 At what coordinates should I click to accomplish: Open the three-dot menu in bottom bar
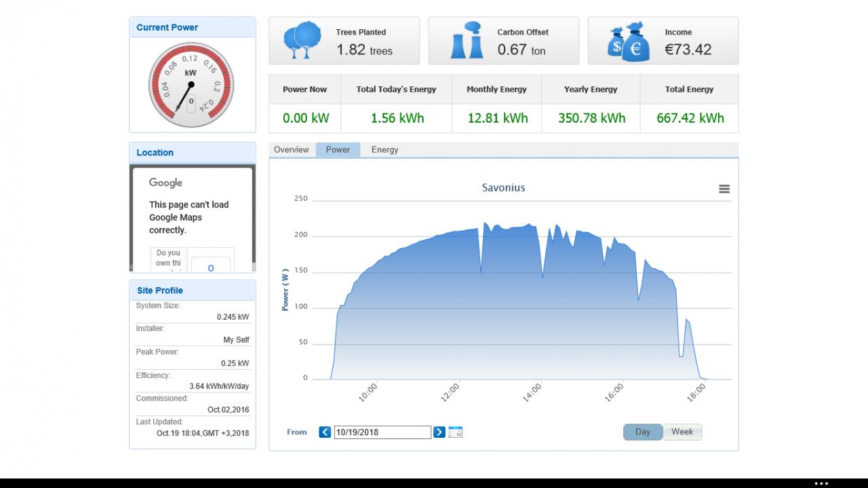click(821, 483)
